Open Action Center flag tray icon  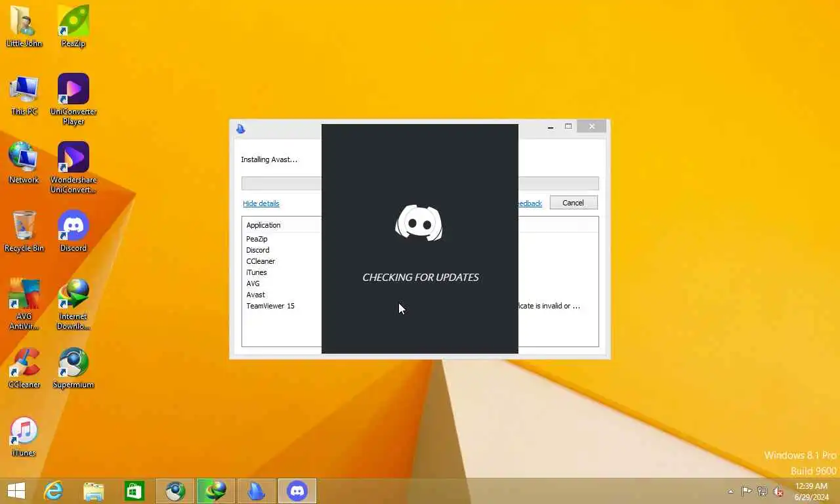coord(747,491)
